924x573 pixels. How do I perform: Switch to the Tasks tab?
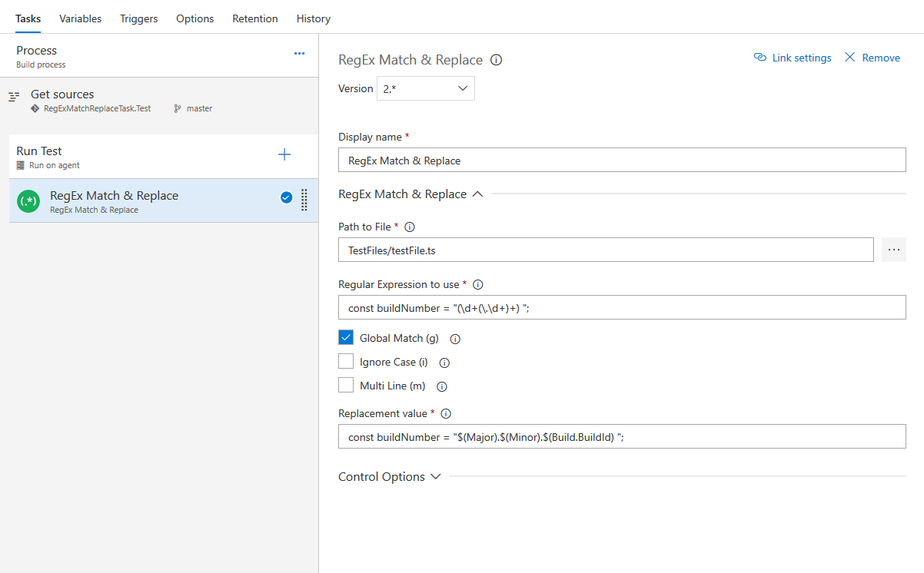(28, 18)
